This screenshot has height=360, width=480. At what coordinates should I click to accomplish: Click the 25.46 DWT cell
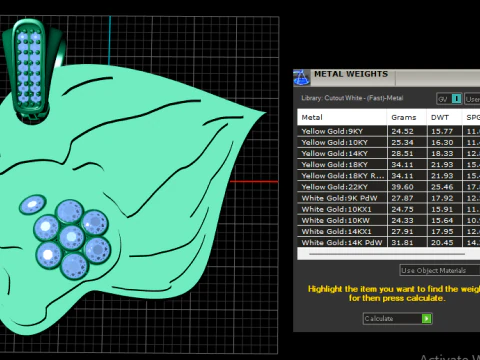click(x=444, y=187)
